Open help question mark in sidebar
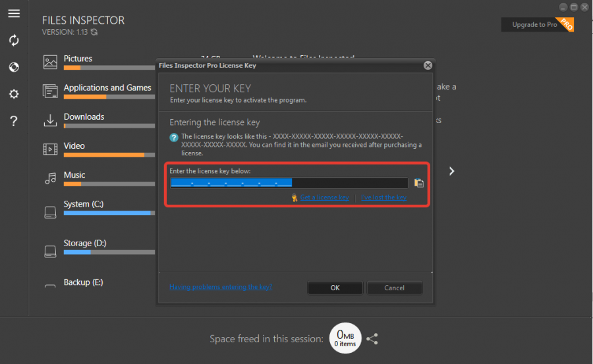Screen dimensions: 593x364 tap(14, 121)
